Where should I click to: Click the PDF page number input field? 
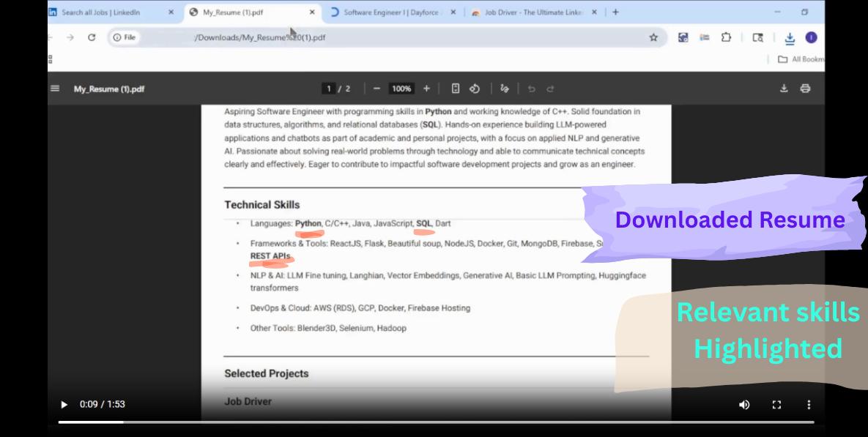[x=328, y=88]
